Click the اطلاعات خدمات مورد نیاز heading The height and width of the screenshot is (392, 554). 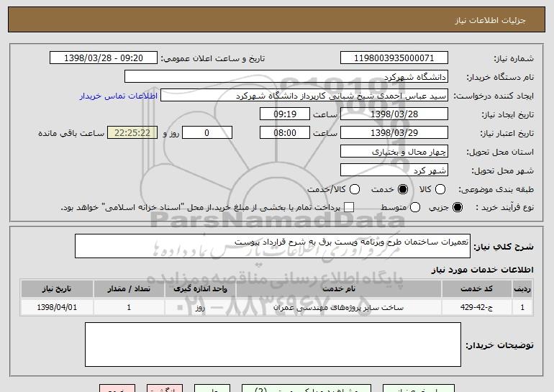click(482, 270)
